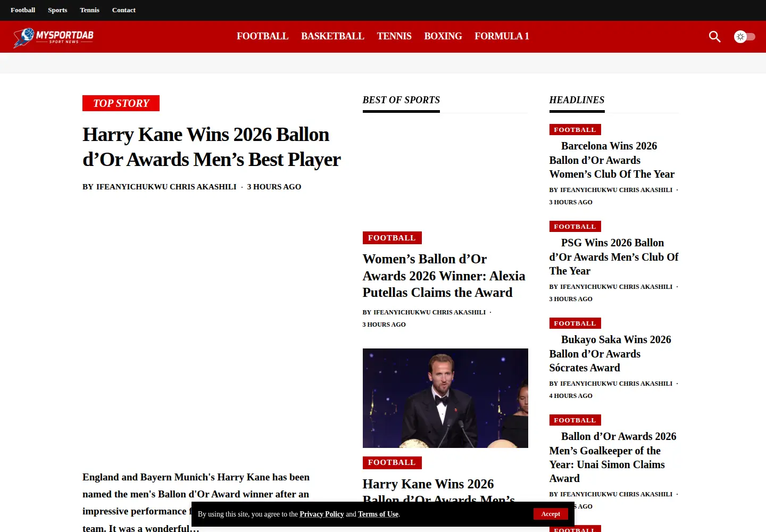Open the Privacy Policy link
The width and height of the screenshot is (766, 532).
point(322,514)
